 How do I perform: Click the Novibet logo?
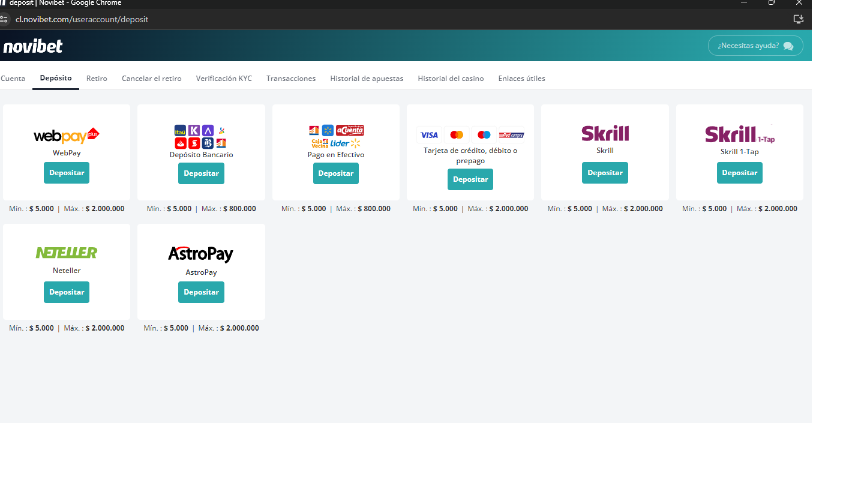32,46
